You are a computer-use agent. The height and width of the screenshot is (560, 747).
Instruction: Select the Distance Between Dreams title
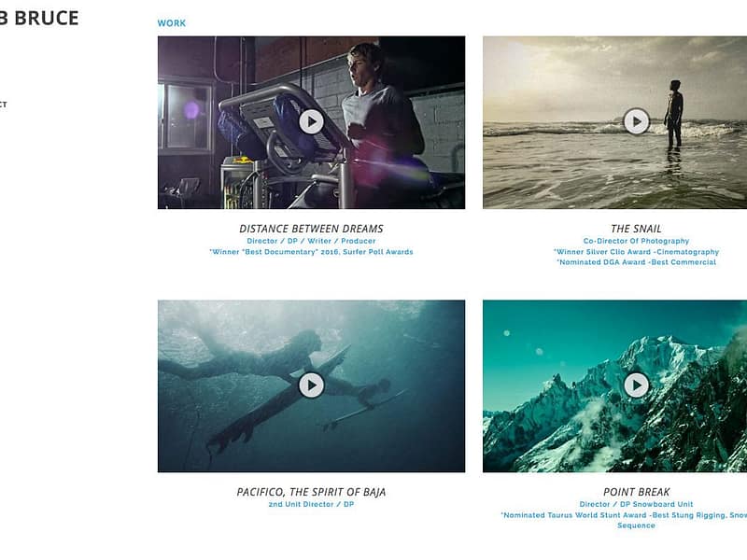(x=311, y=229)
